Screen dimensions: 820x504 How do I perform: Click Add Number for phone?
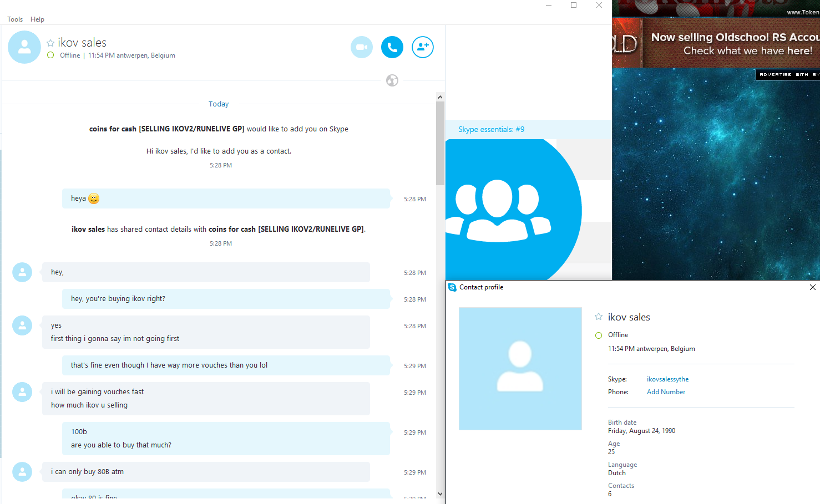pos(666,392)
